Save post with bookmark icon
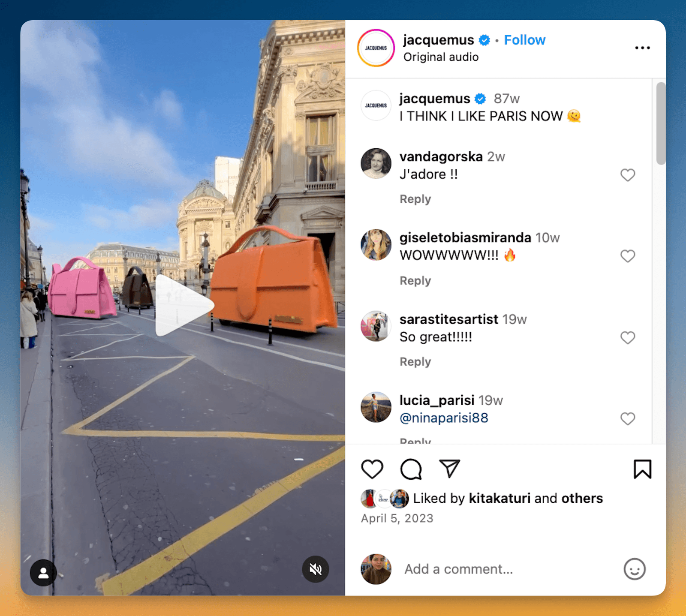Image resolution: width=686 pixels, height=616 pixels. click(x=642, y=469)
